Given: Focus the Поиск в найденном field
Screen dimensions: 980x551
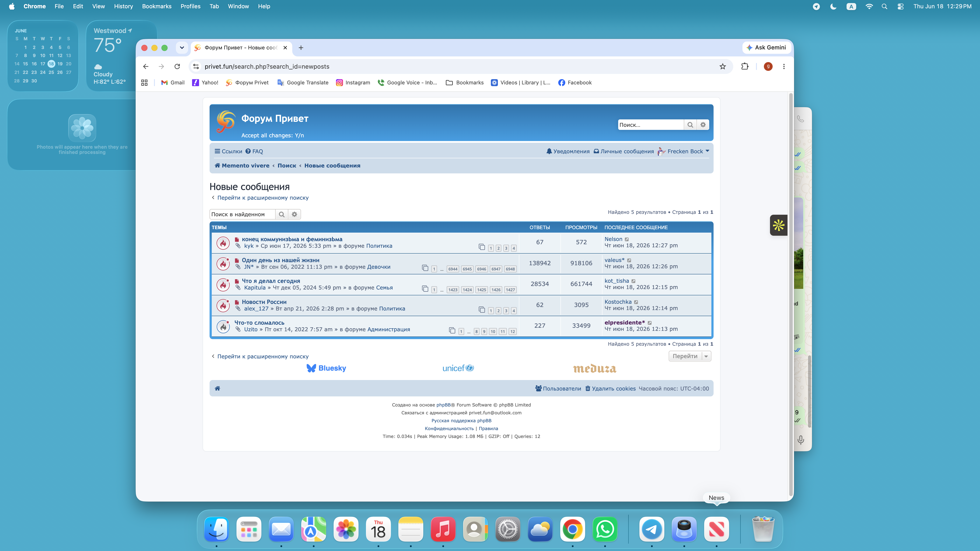Looking at the screenshot, I should point(242,214).
